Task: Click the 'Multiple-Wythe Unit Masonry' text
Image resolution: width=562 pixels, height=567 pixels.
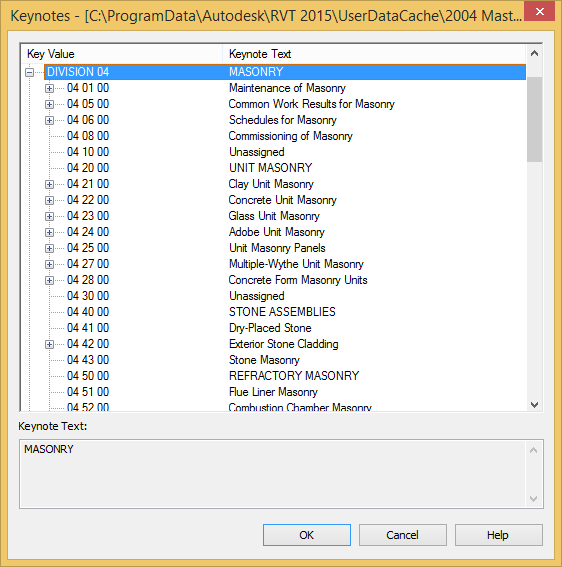Action: click(x=296, y=264)
